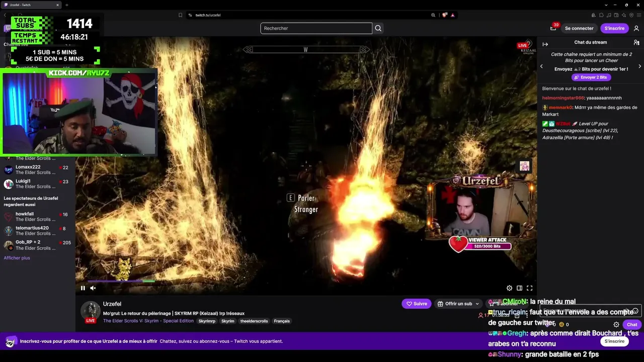Pause the Urzefel stream video
Screen dimensions: 644x362
point(83,288)
